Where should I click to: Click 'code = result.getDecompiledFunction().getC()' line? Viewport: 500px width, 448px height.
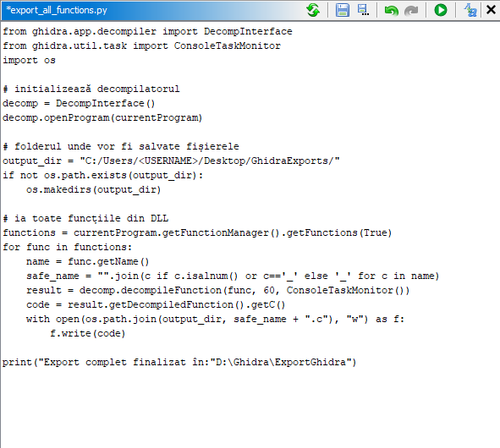tap(156, 305)
